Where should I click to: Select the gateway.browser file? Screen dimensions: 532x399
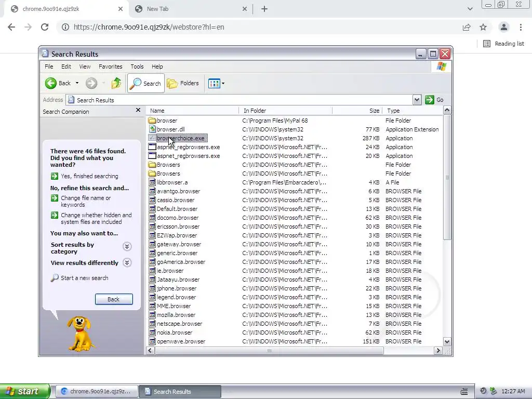click(179, 244)
